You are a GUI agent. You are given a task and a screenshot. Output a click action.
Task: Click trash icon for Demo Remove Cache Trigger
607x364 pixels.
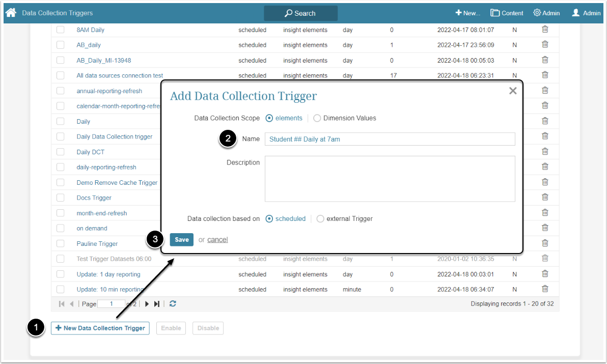coord(545,182)
